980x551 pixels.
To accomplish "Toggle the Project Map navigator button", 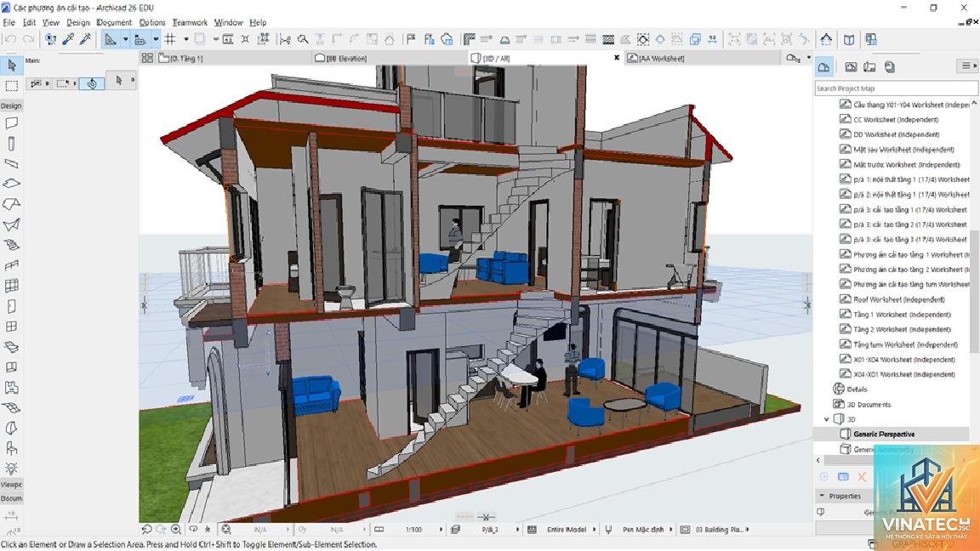I will tap(824, 66).
